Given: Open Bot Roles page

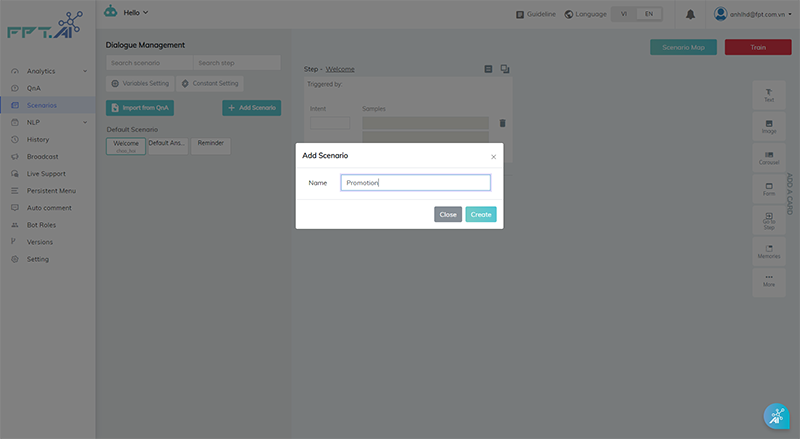Looking at the screenshot, I should click(41, 225).
